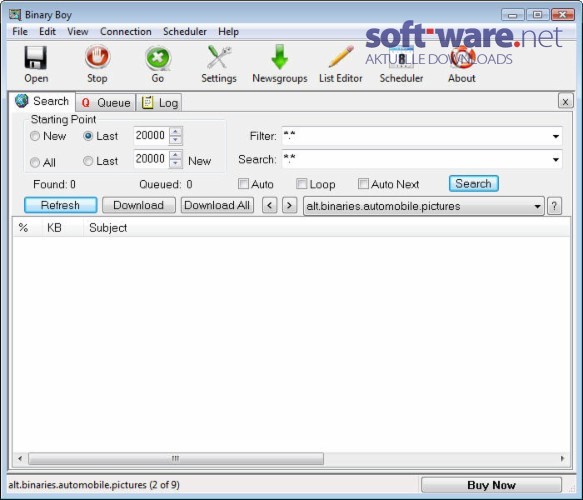Click the Refresh button
The height and width of the screenshot is (500, 583).
pyautogui.click(x=61, y=205)
